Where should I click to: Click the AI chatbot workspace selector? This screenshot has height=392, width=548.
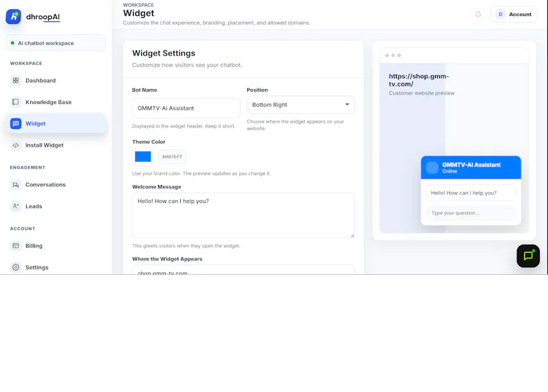click(55, 43)
